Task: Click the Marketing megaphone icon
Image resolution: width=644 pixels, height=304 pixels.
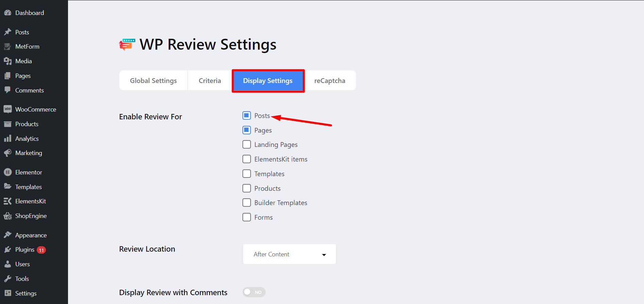Action: [x=7, y=153]
